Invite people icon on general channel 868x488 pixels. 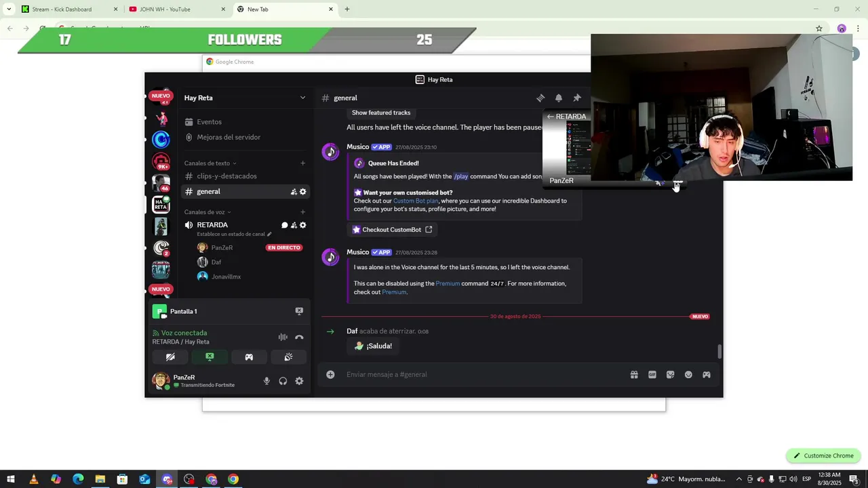(294, 192)
